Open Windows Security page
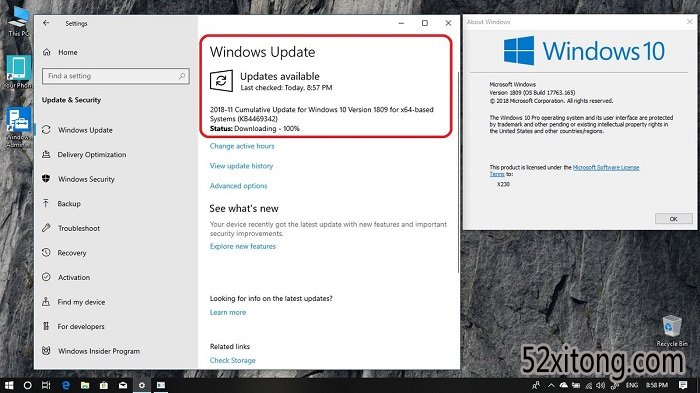This screenshot has height=393, width=700. [x=86, y=179]
